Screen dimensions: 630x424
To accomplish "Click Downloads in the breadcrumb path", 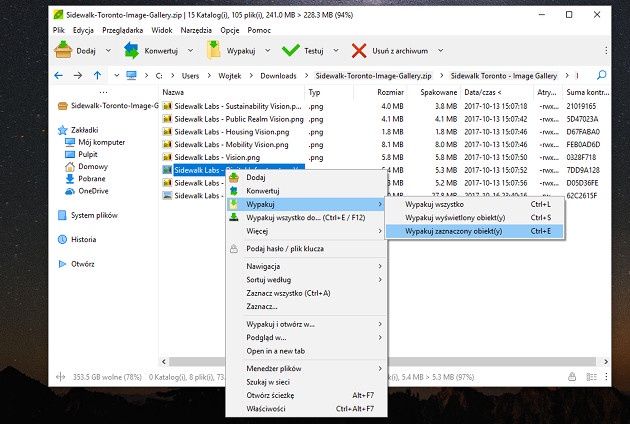I will [x=278, y=76].
